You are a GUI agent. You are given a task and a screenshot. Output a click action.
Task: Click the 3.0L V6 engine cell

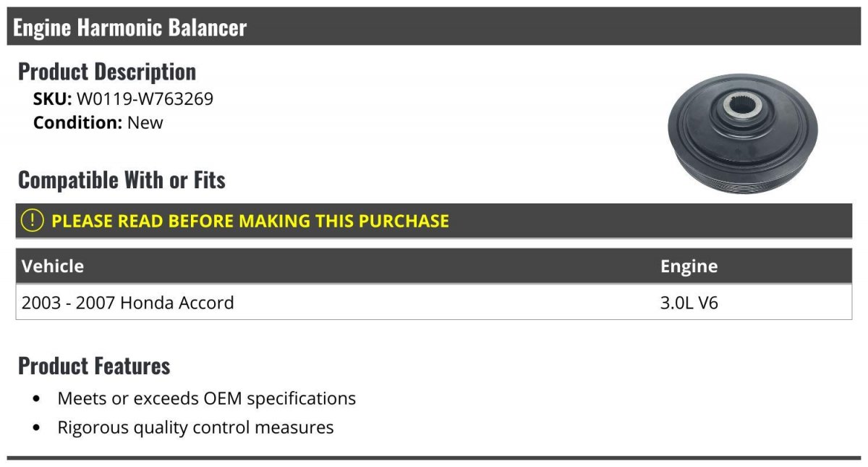689,303
